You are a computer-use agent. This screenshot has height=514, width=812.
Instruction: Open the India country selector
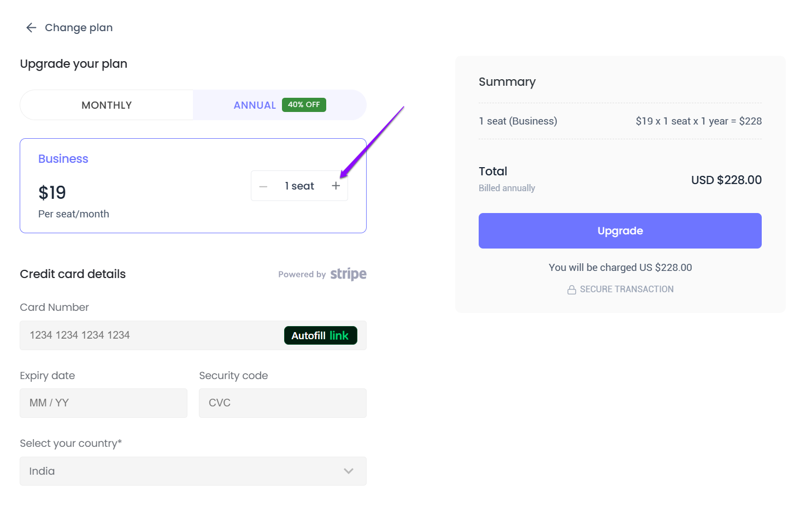[180, 471]
